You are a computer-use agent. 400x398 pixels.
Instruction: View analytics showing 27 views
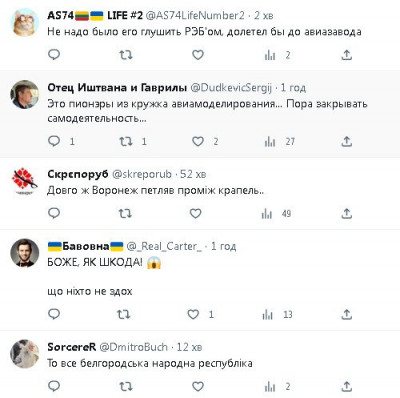coord(280,142)
